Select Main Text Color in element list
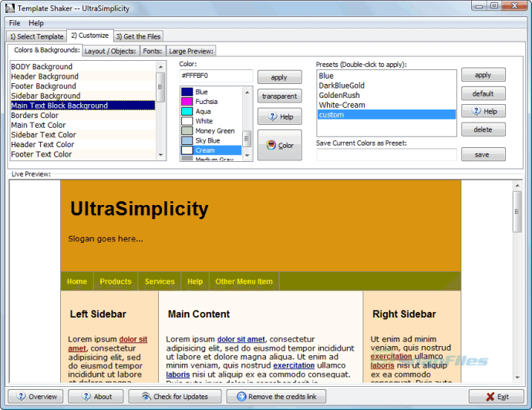Screen dimensions: 532x410 click(x=82, y=125)
